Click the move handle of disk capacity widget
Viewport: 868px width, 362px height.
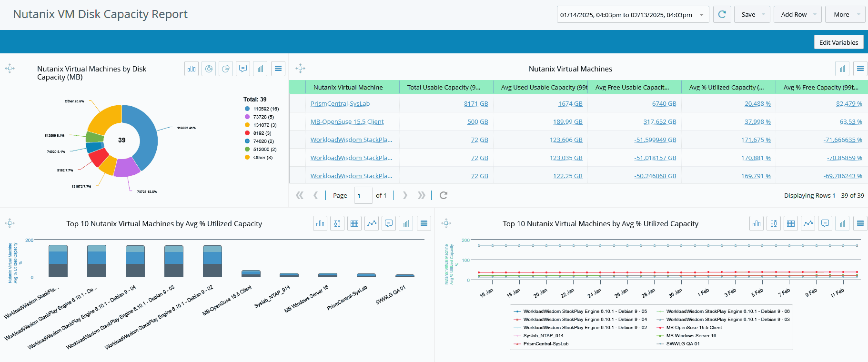[10, 69]
